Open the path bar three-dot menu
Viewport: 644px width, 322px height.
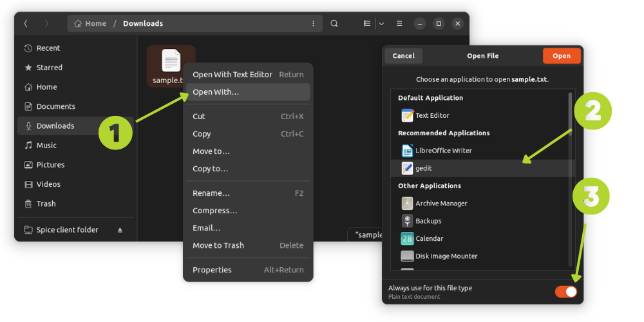[314, 23]
